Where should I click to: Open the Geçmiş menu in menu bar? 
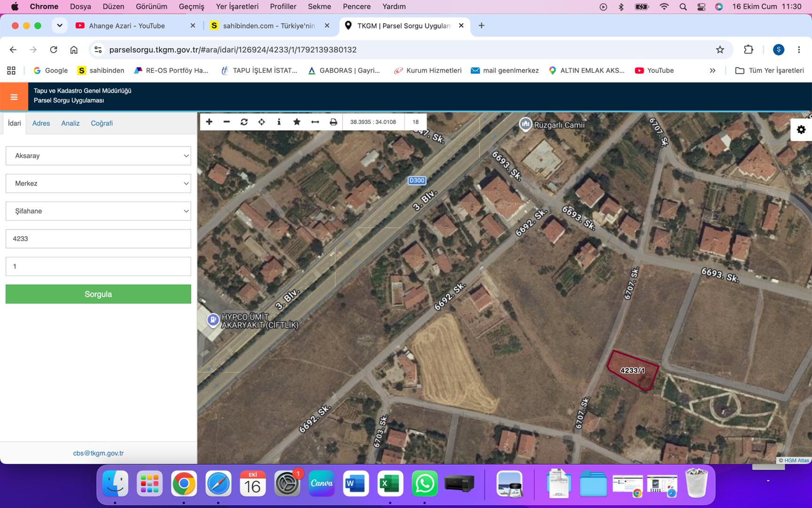tap(191, 7)
